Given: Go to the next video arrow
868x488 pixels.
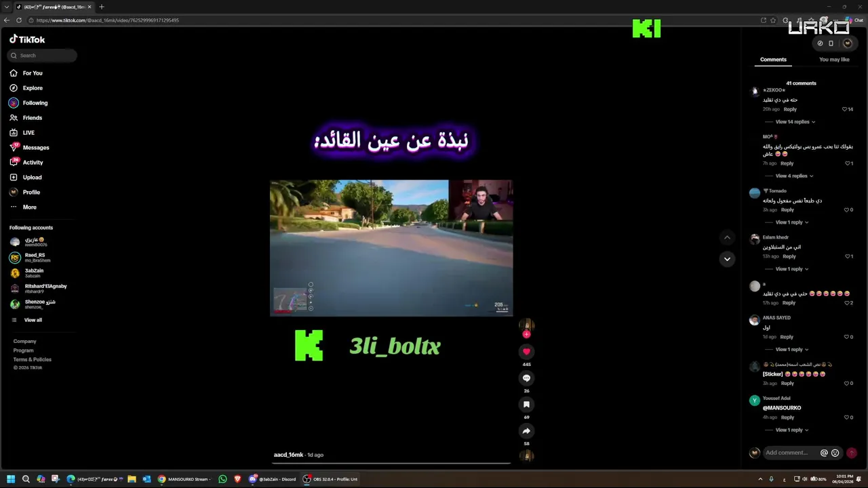Looking at the screenshot, I should [x=727, y=259].
